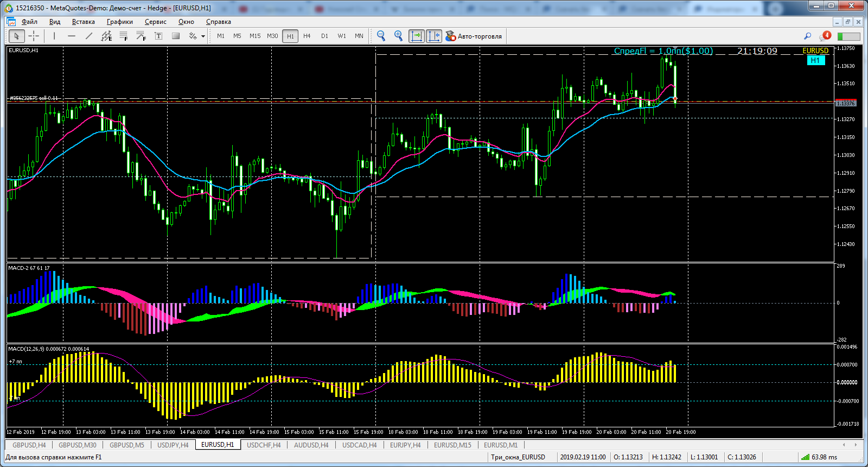Switch timeframe to H4
Screen dimensions: 868x467
[307, 36]
